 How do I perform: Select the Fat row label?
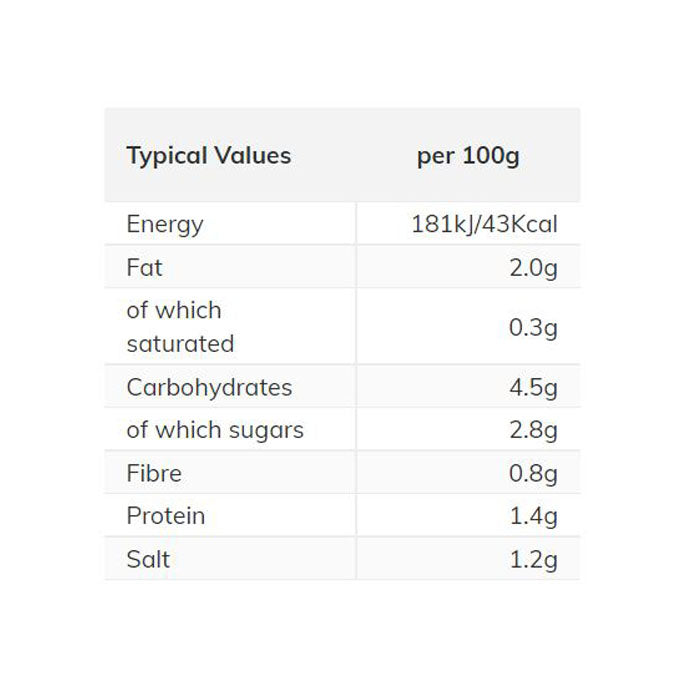144,267
